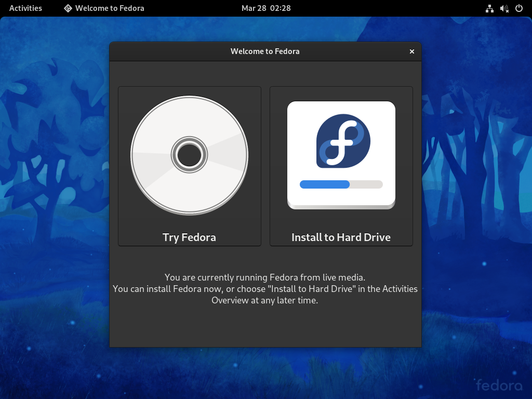The width and height of the screenshot is (532, 399).
Task: Open the Welcome to Fedora app menu
Action: [103, 8]
